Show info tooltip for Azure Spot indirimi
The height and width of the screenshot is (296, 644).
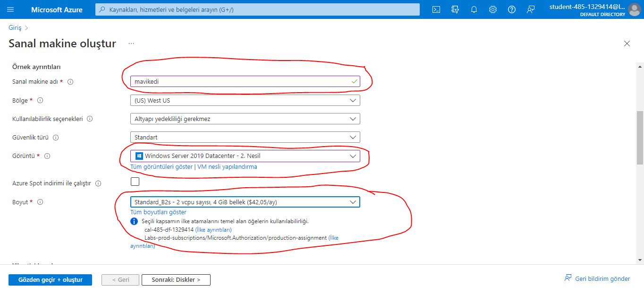click(x=98, y=183)
